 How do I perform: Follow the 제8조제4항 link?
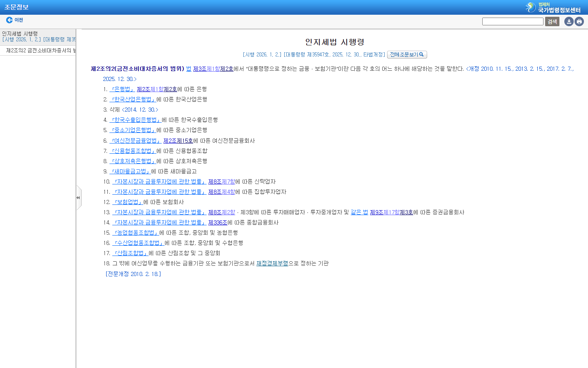tap(222, 192)
